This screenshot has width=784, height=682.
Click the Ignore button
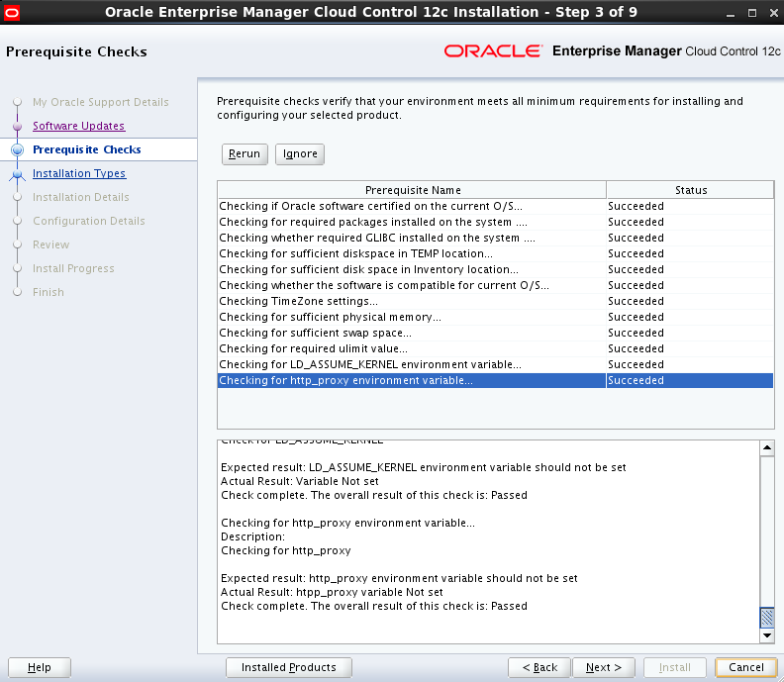tap(300, 153)
